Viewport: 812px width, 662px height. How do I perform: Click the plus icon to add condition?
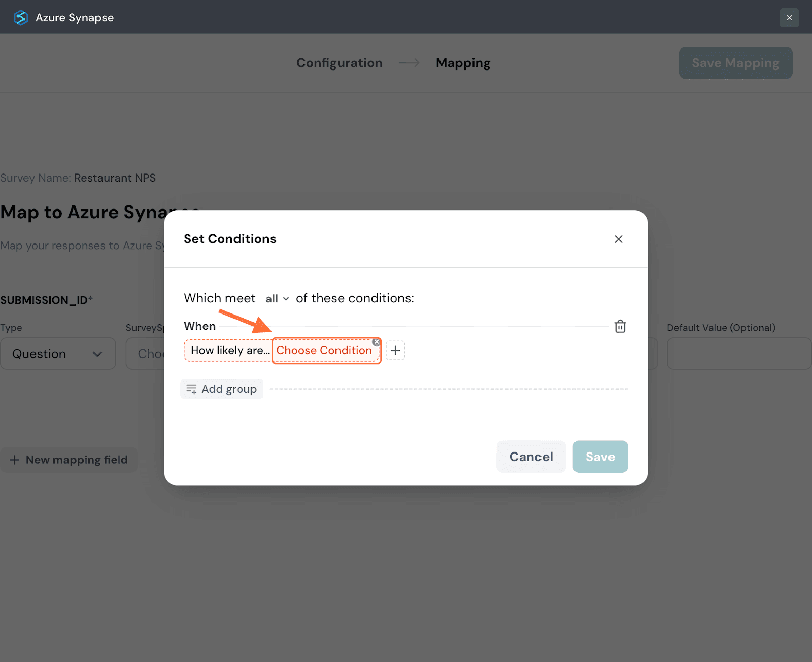[x=395, y=351]
